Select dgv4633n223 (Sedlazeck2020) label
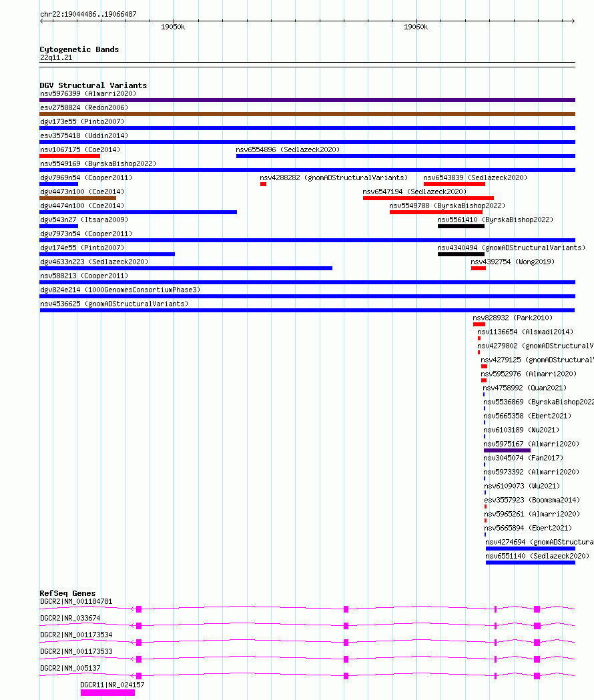 pyautogui.click(x=94, y=262)
